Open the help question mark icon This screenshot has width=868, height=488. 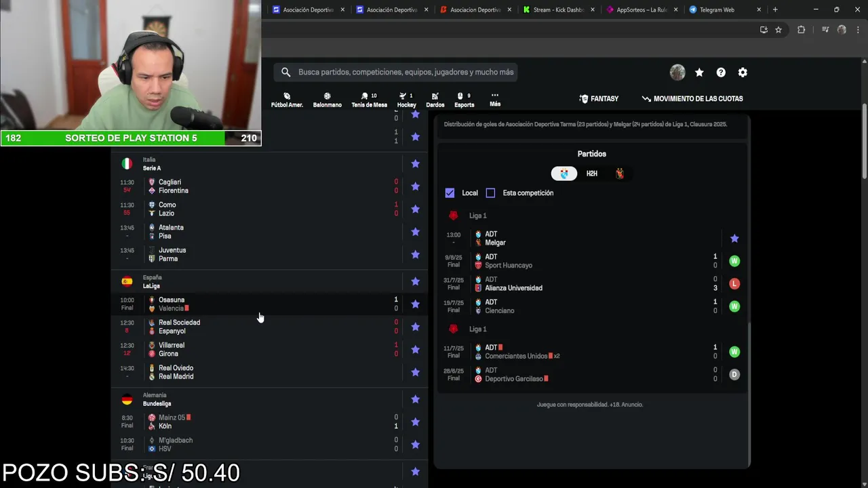(x=721, y=73)
